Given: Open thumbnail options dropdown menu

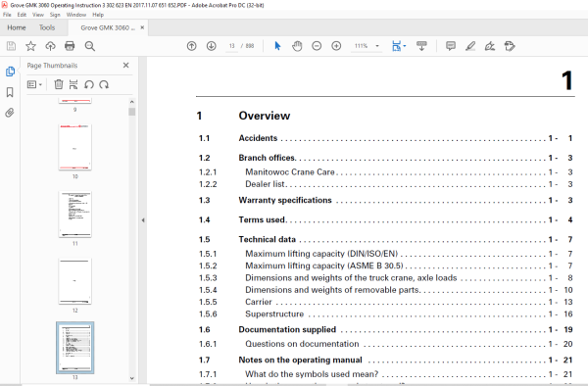Looking at the screenshot, I should pyautogui.click(x=34, y=84).
